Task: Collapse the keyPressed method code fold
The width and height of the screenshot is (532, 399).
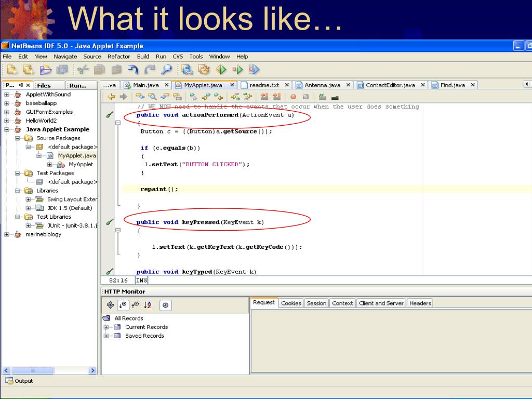Action: (118, 230)
